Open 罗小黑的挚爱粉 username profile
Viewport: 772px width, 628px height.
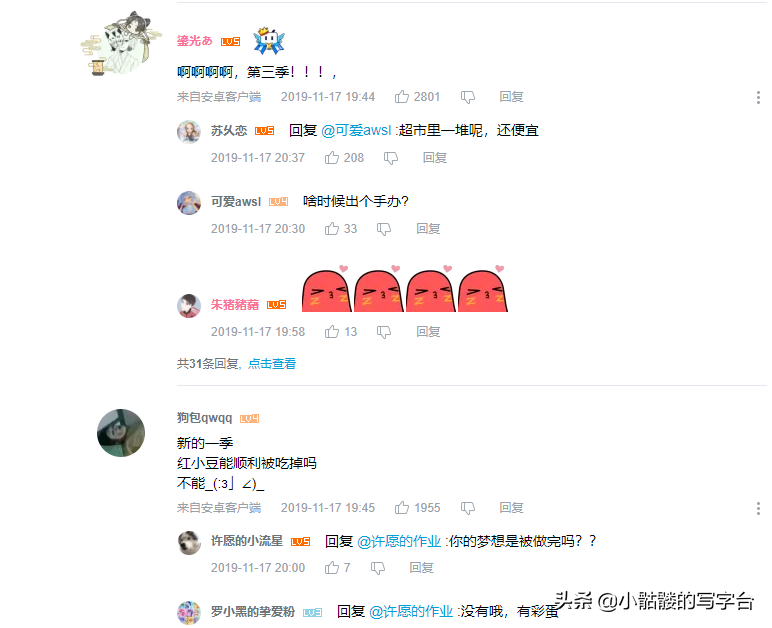tap(253, 612)
